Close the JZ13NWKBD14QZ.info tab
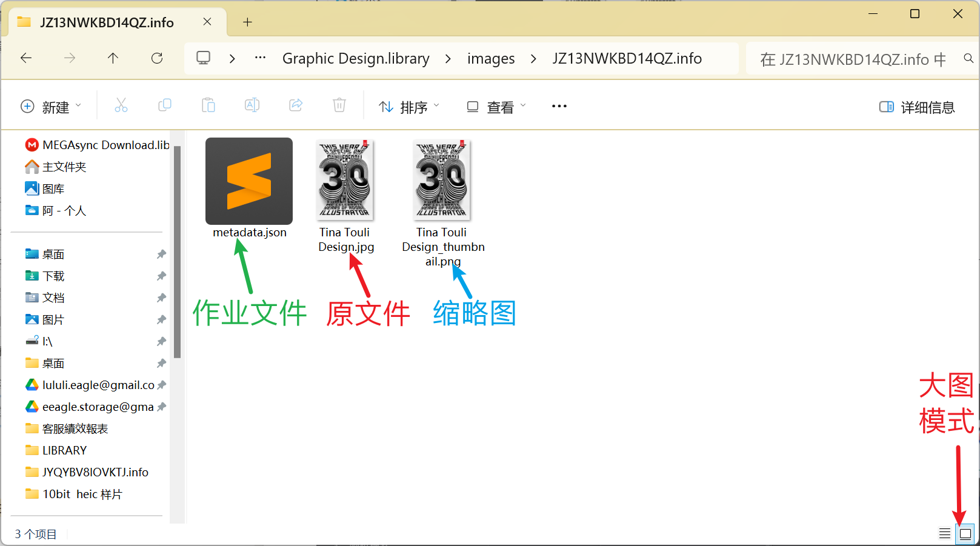Screen dimensions: 980x546 [207, 22]
